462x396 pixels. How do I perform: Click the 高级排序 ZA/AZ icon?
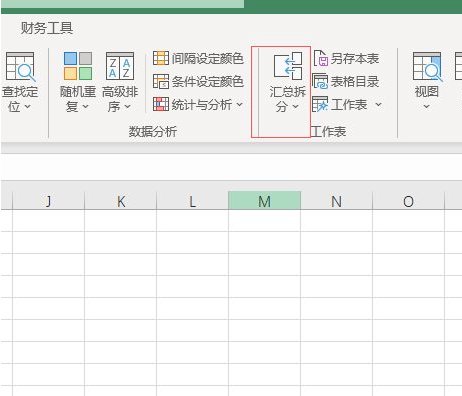pyautogui.click(x=120, y=66)
